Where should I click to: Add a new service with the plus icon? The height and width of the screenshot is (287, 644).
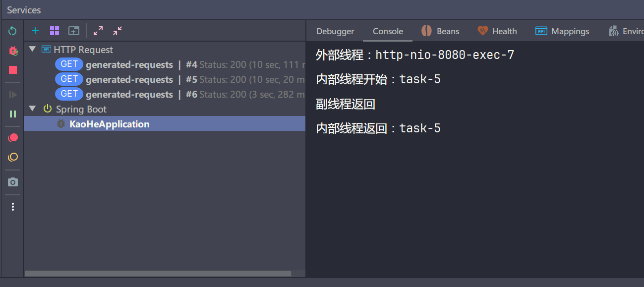pyautogui.click(x=35, y=31)
